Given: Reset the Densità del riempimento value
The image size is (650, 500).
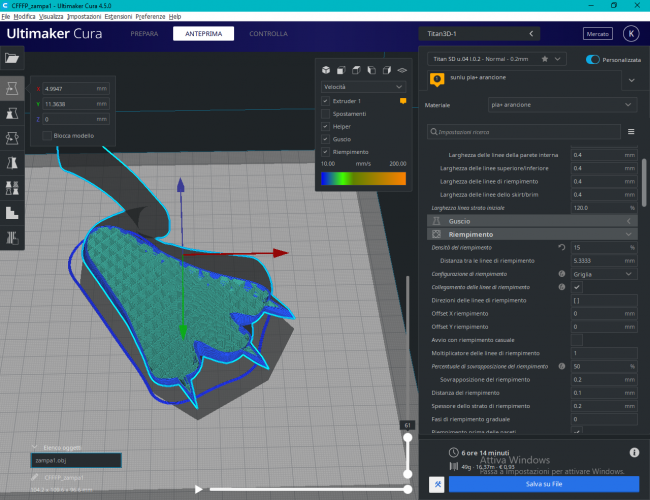Looking at the screenshot, I should coord(561,246).
